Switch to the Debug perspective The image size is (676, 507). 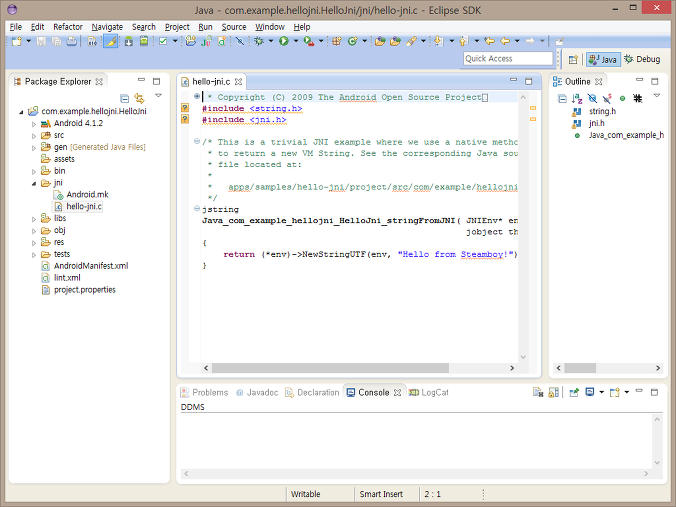pyautogui.click(x=642, y=59)
